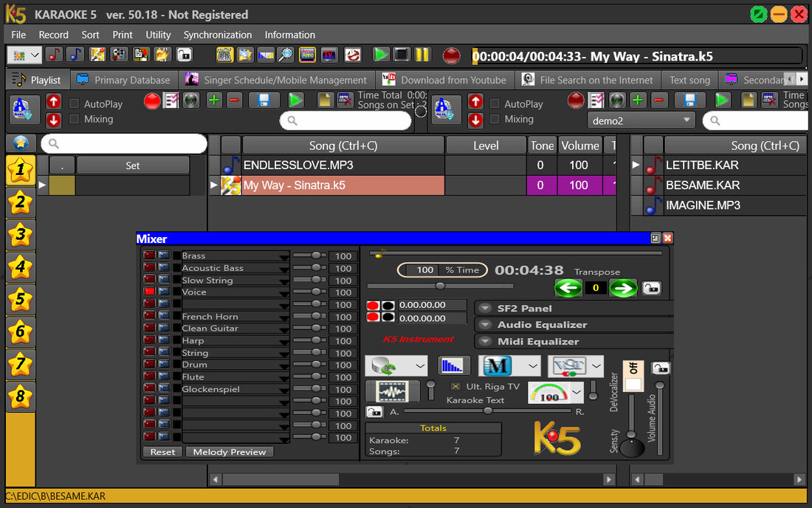Switch to the Text song tab
Screen dimensions: 812x508
pos(689,80)
